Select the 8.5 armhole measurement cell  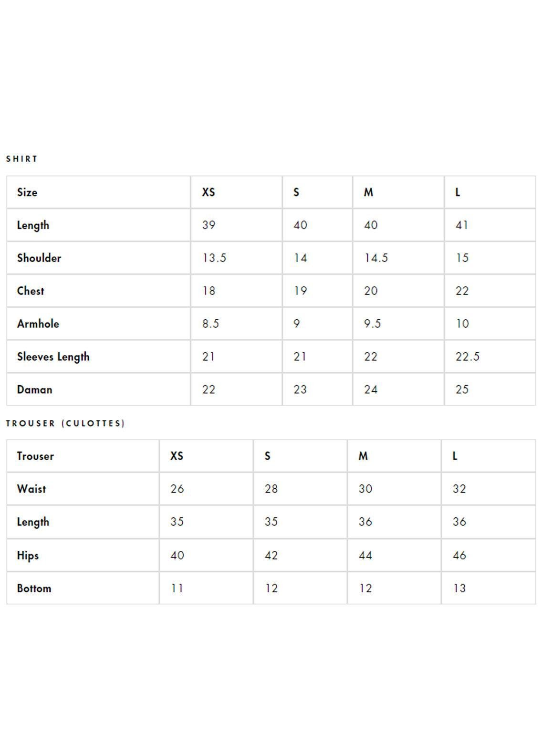(210, 324)
